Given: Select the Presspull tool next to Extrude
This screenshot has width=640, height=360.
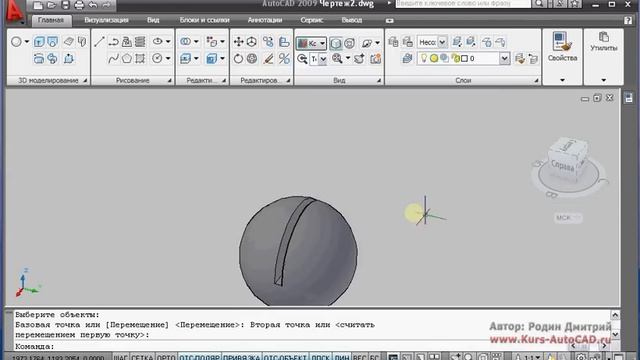Looking at the screenshot, I should tap(53, 42).
